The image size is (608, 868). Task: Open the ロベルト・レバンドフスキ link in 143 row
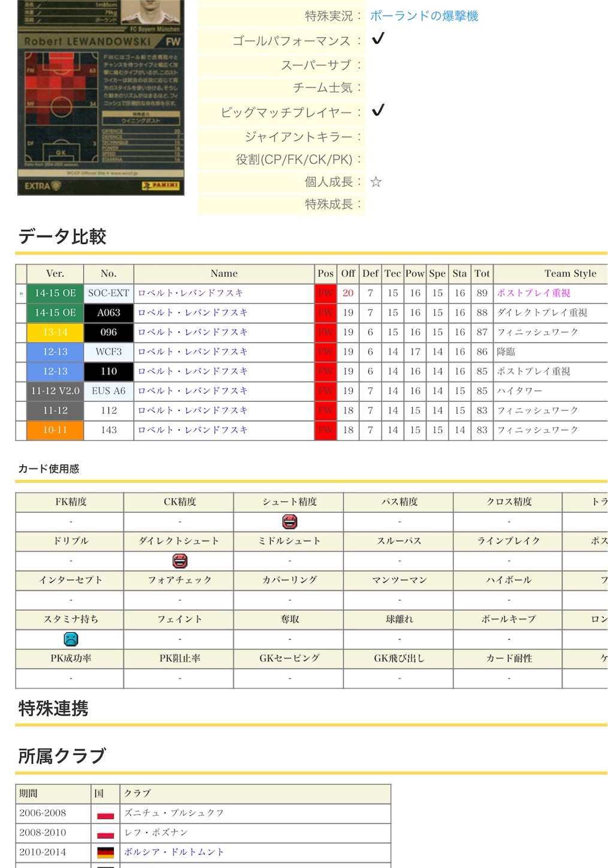192,430
